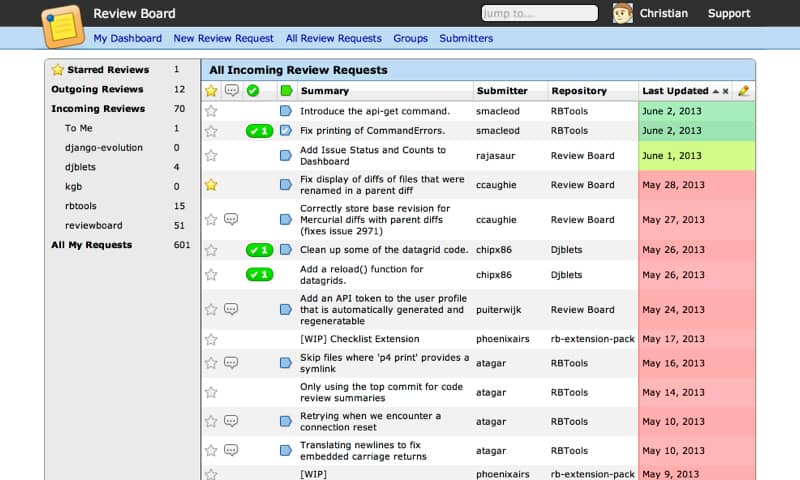Click the 'May 28, 2013' date cell

point(697,185)
